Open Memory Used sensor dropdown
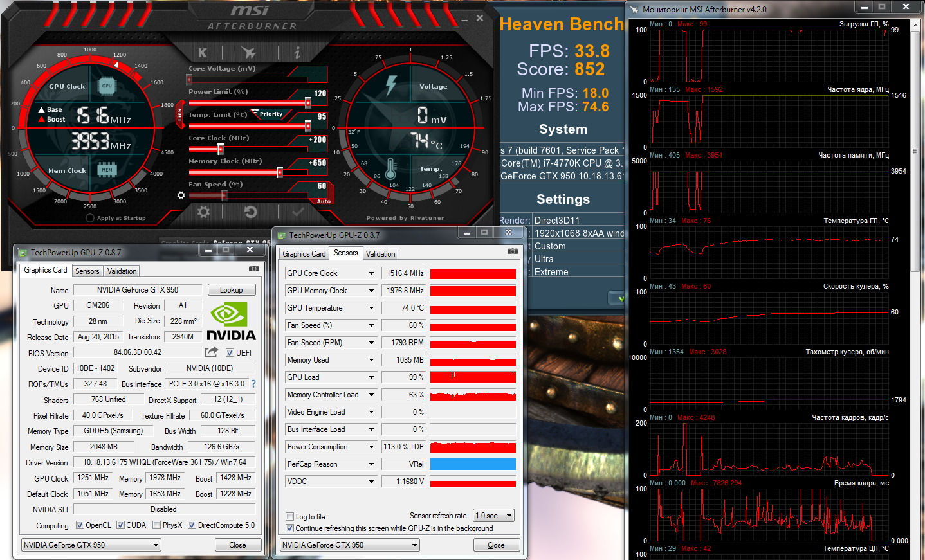Image resolution: width=925 pixels, height=560 pixels. point(371,360)
